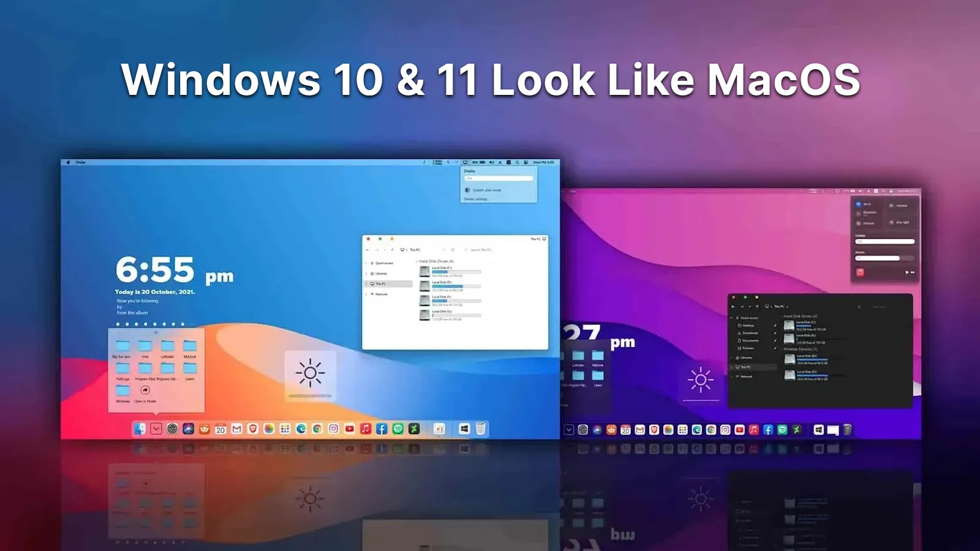Image resolution: width=980 pixels, height=551 pixels.
Task: Click Open in Finder in folder popup
Action: pos(145,394)
